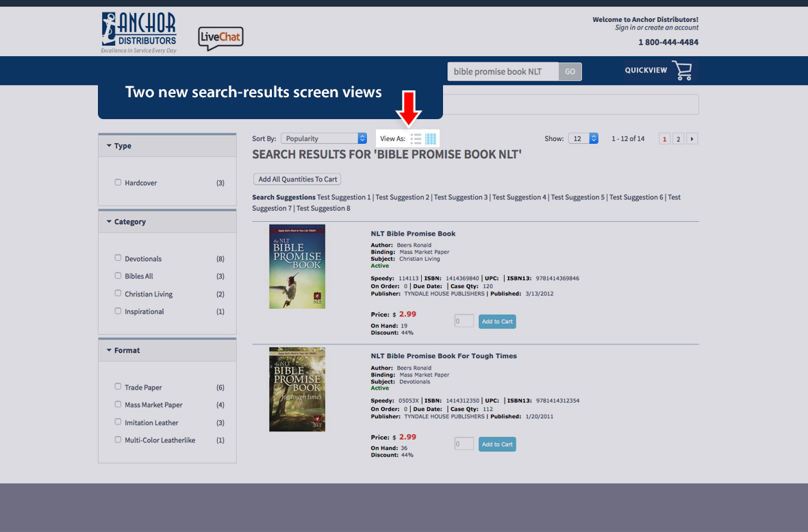Click the ISBN value 1414312350
Viewport: 808px width, 532px height.
pyautogui.click(x=462, y=401)
